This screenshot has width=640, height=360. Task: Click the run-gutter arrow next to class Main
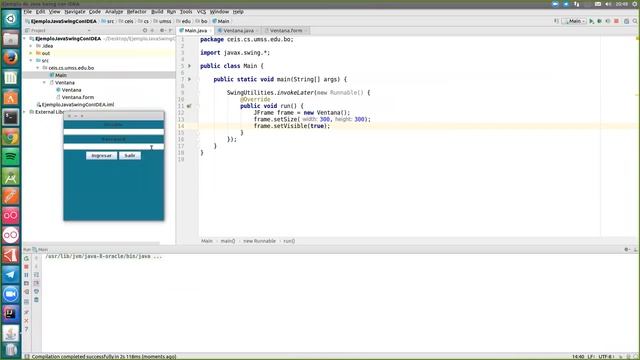(x=189, y=66)
